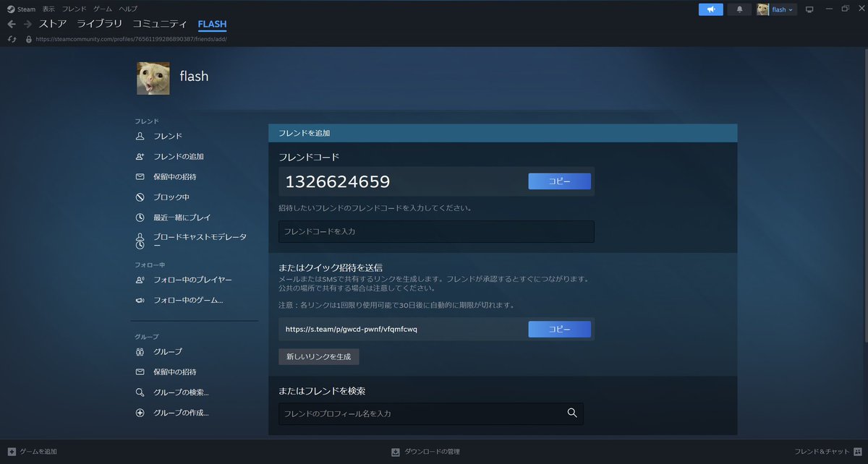Image resolution: width=868 pixels, height=464 pixels.
Task: Switch to the ライブラリ tab
Action: pos(100,24)
